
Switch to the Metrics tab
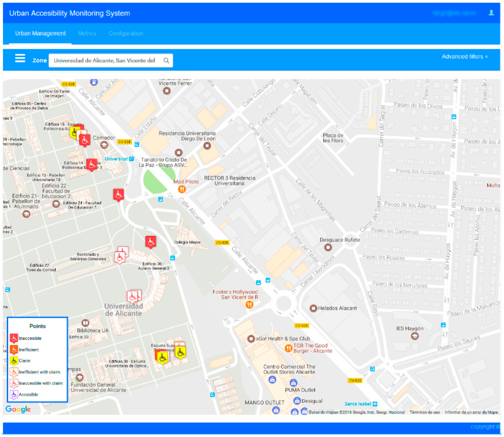(87, 33)
